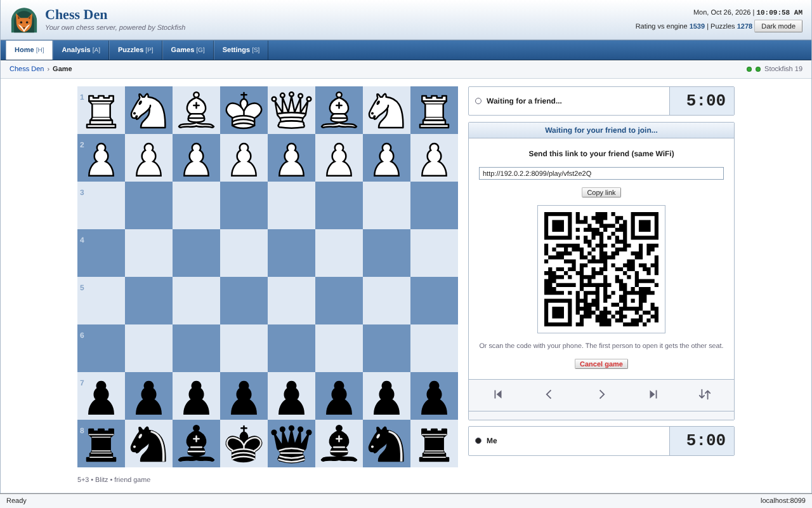
Task: Click the clock beside Waiting for a friend
Action: coord(702,101)
